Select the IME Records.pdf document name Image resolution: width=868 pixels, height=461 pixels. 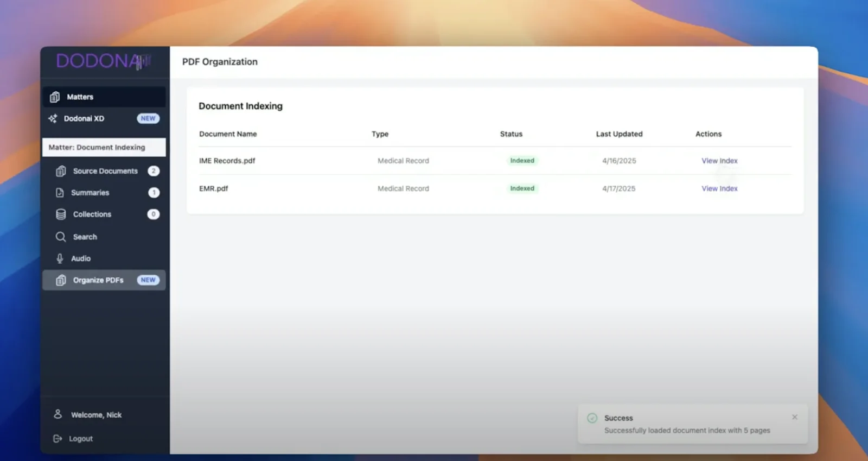tap(227, 161)
